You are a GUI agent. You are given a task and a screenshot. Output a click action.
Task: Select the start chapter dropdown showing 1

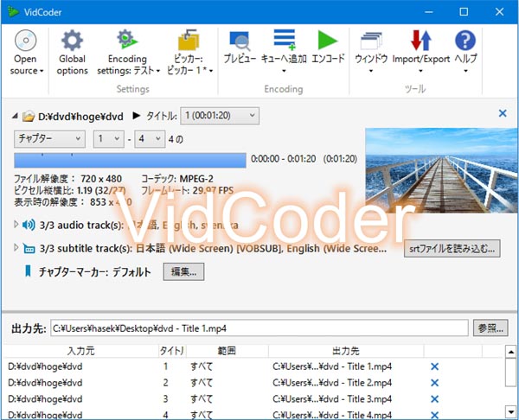pyautogui.click(x=109, y=138)
